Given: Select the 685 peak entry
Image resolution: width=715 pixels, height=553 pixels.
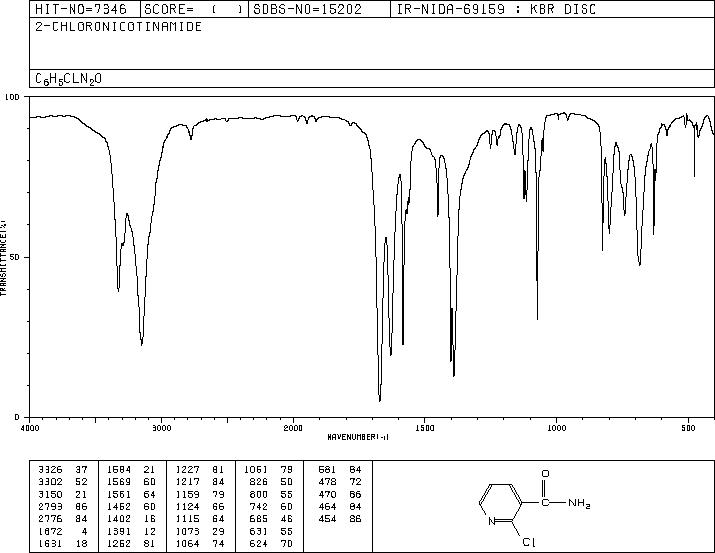Looking at the screenshot, I should [x=271, y=519].
